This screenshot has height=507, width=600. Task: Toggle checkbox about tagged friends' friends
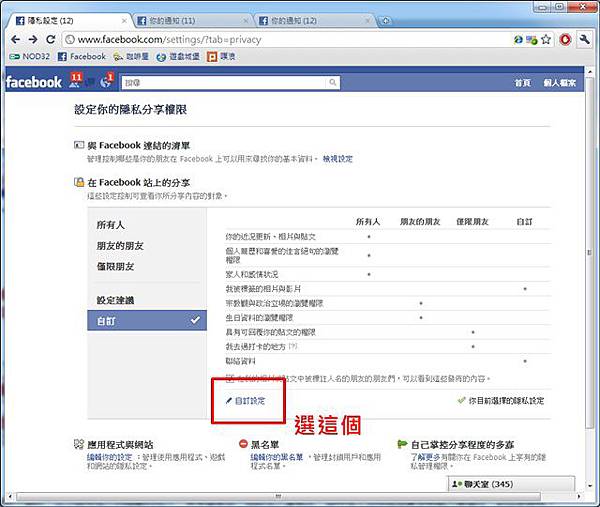(x=230, y=378)
